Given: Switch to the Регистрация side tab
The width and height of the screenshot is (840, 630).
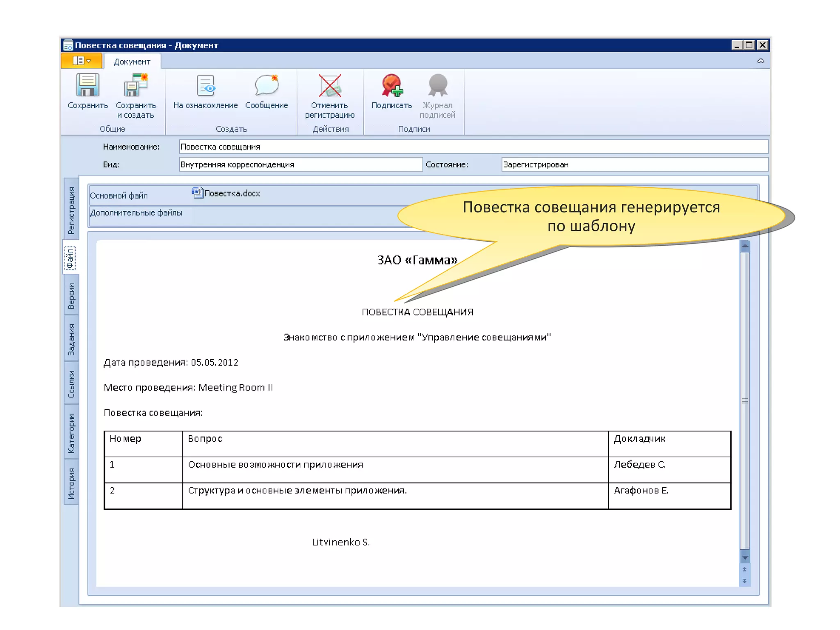Looking at the screenshot, I should point(71,210).
